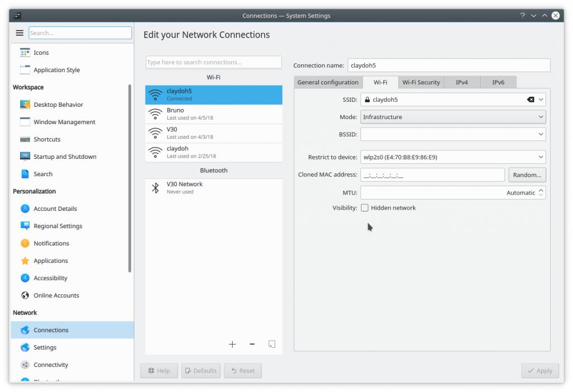Viewport: 573px width, 392px height.
Task: Select the Bruno Wi-Fi connection
Action: tap(213, 114)
